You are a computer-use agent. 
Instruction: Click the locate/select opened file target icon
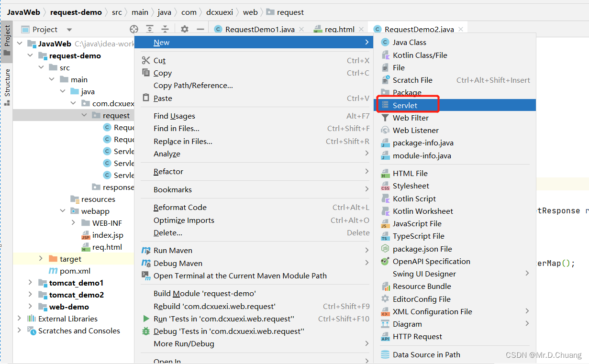[134, 29]
